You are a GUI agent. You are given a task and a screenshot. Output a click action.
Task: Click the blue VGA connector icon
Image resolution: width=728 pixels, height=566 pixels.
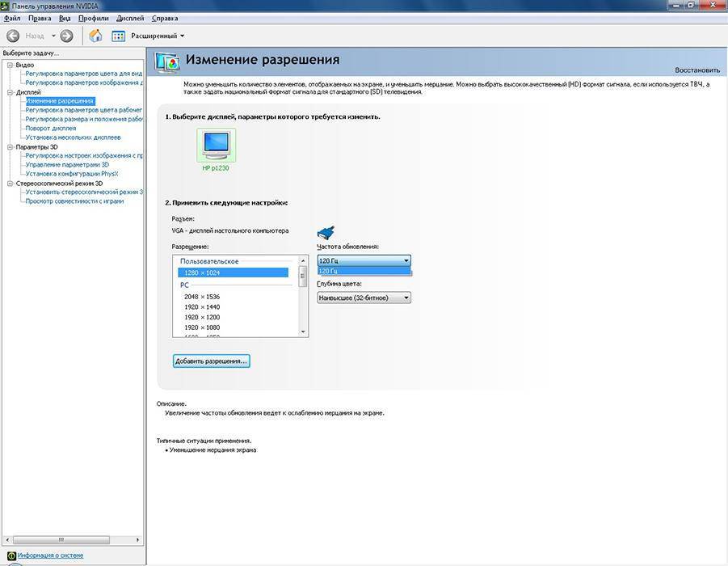pos(326,234)
